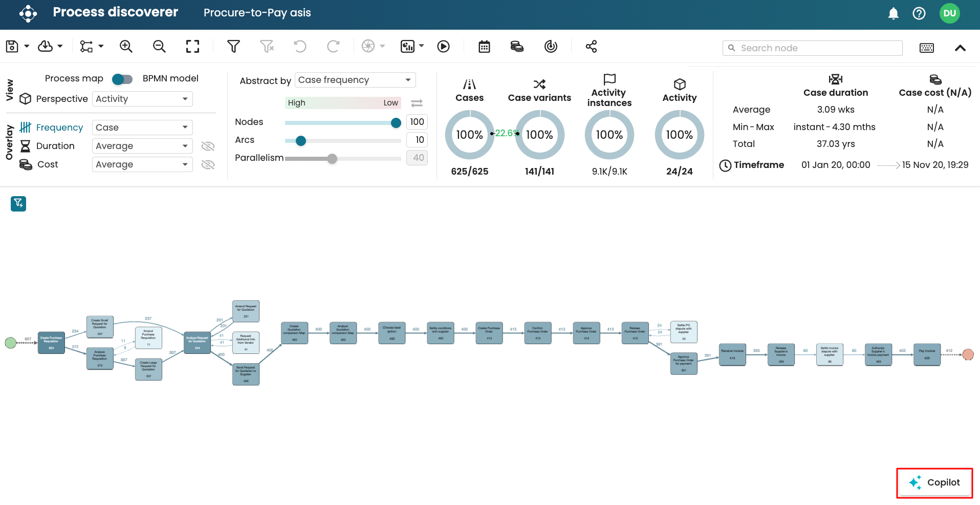Open the Frequency Case dropdown
The width and height of the screenshot is (980, 505).
[142, 128]
